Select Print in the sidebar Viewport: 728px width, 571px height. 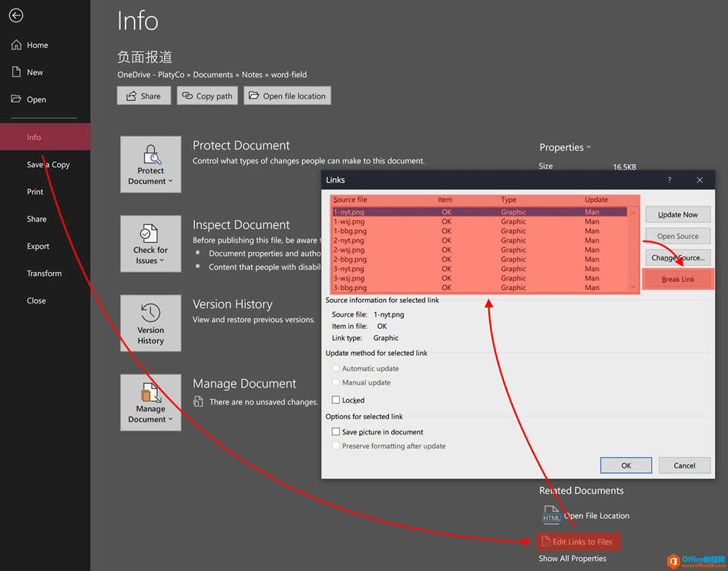click(35, 192)
